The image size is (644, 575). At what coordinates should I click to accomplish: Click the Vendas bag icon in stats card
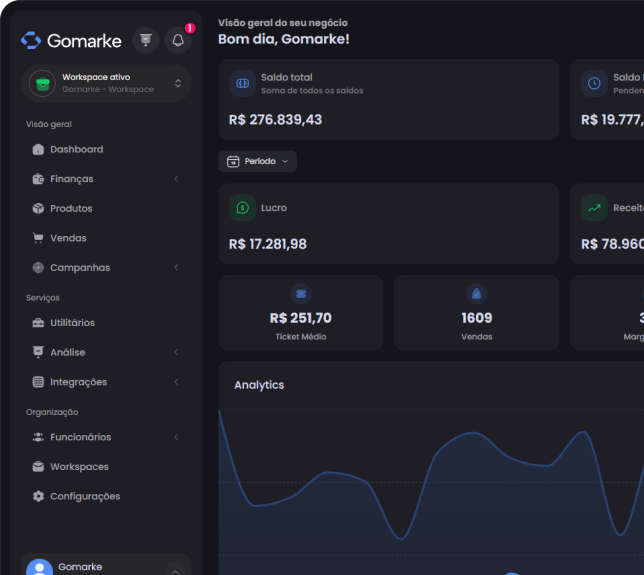pos(477,293)
